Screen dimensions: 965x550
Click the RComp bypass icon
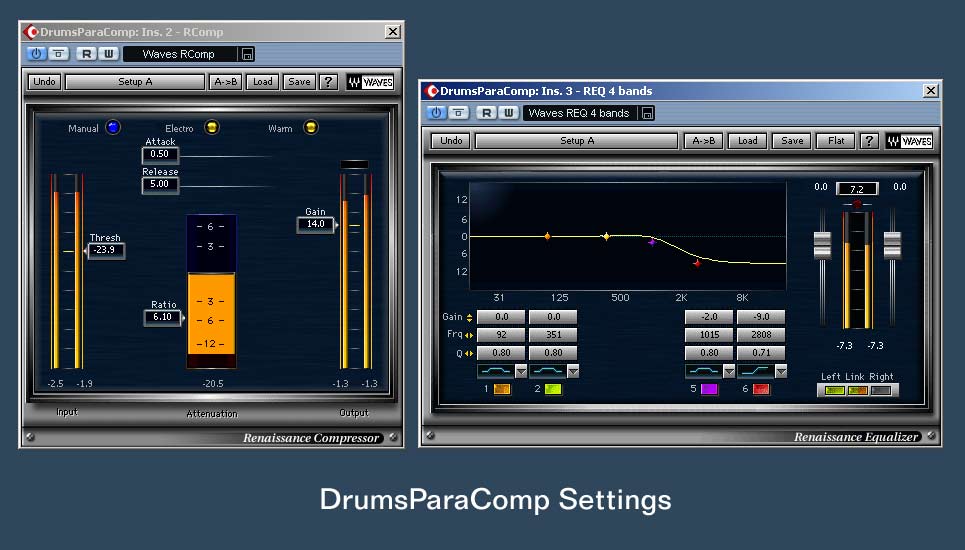tap(60, 54)
